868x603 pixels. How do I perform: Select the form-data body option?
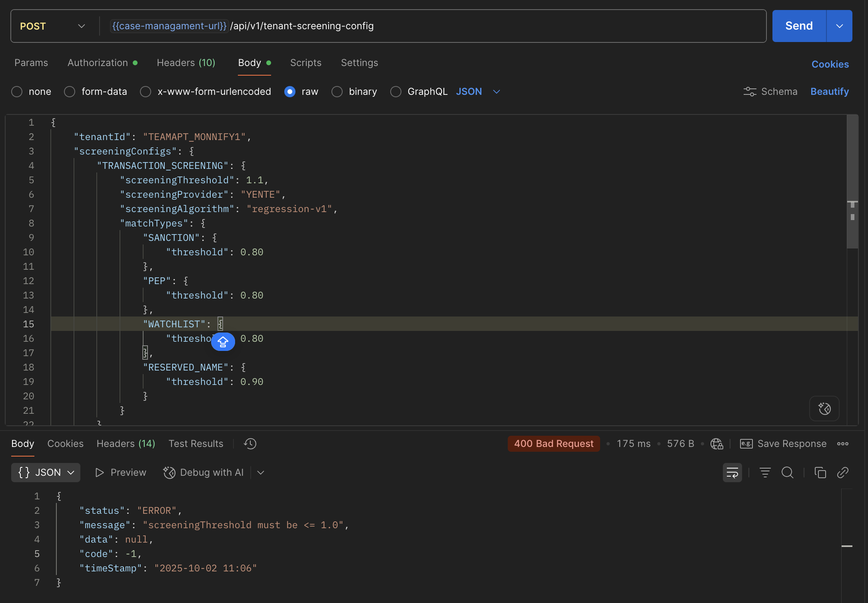coord(70,92)
